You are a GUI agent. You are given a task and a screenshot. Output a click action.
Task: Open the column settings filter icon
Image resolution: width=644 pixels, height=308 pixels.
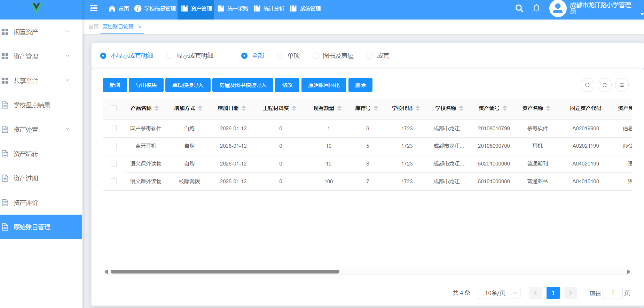click(x=622, y=85)
